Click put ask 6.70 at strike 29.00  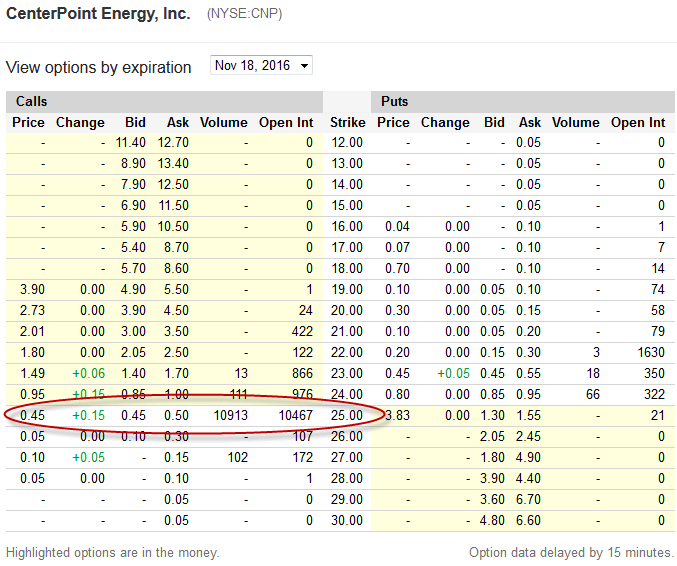[528, 500]
